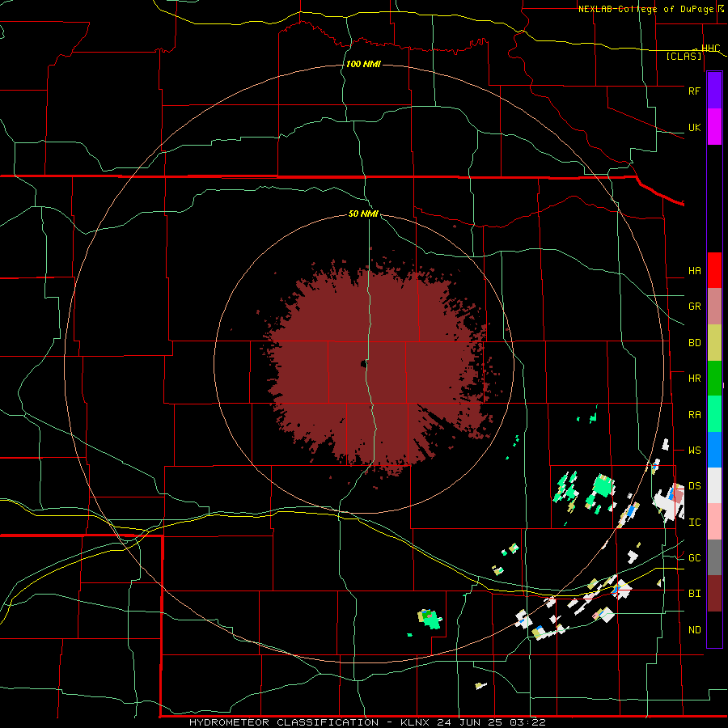
Task: Click the GC legend label text
Action: 694,558
